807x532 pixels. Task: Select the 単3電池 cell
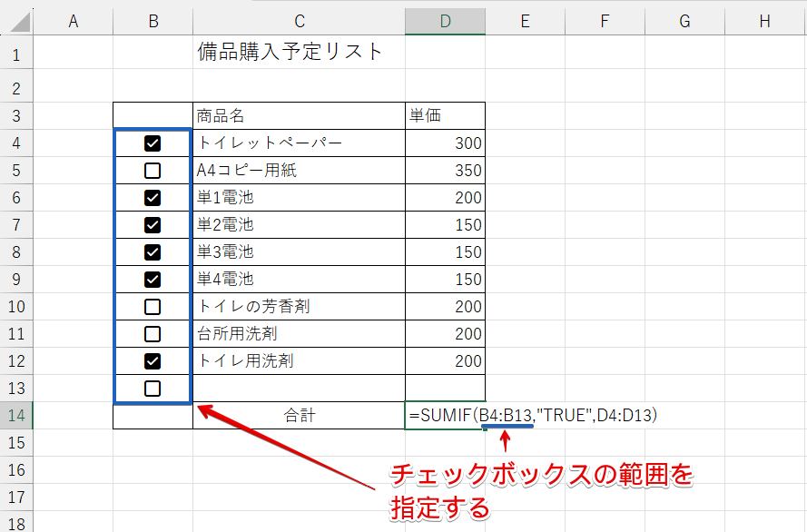click(299, 252)
